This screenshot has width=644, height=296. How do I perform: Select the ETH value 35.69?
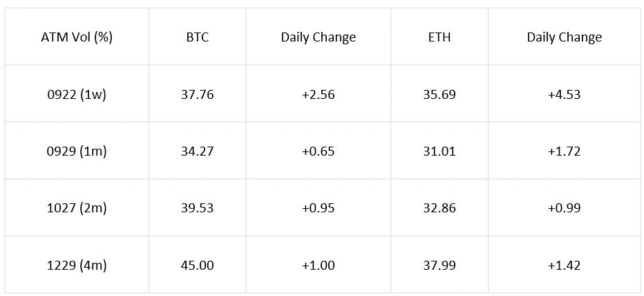(439, 94)
